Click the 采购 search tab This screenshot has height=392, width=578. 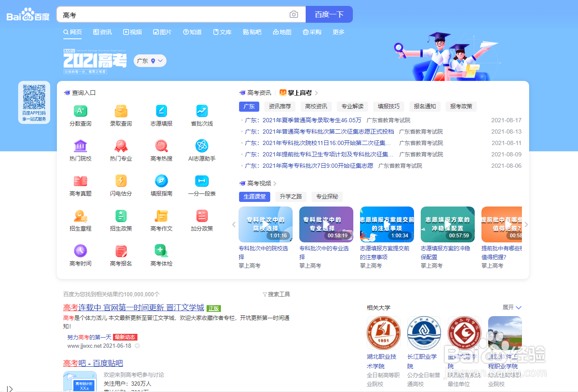pos(312,32)
